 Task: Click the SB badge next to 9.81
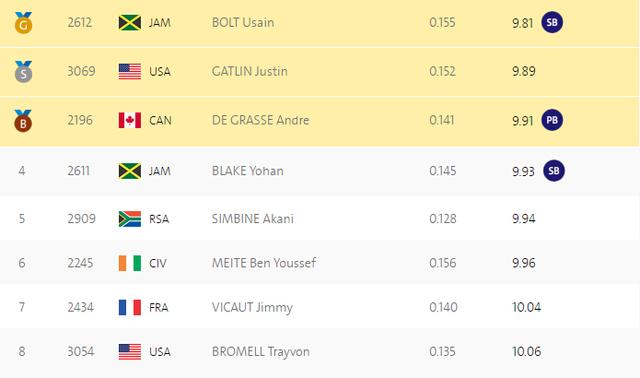click(x=552, y=22)
